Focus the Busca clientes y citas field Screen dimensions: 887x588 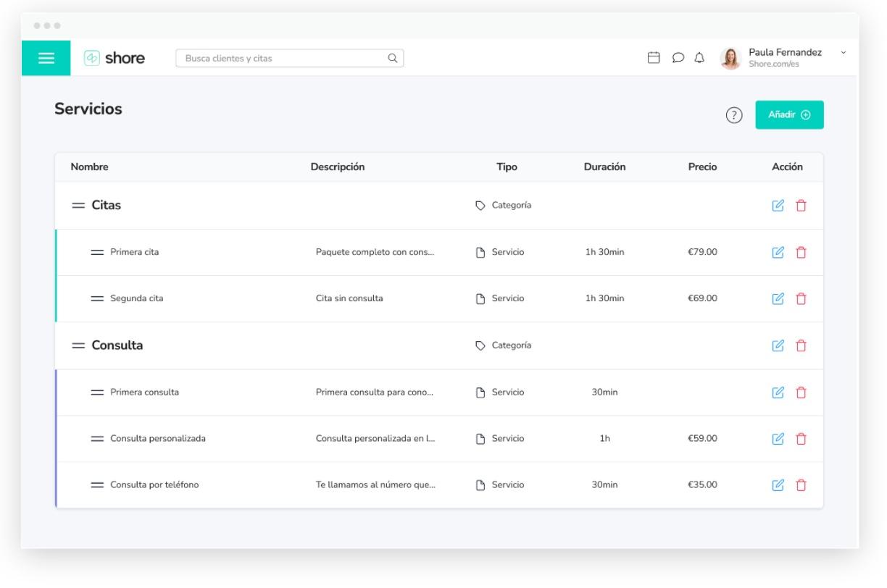tap(284, 59)
